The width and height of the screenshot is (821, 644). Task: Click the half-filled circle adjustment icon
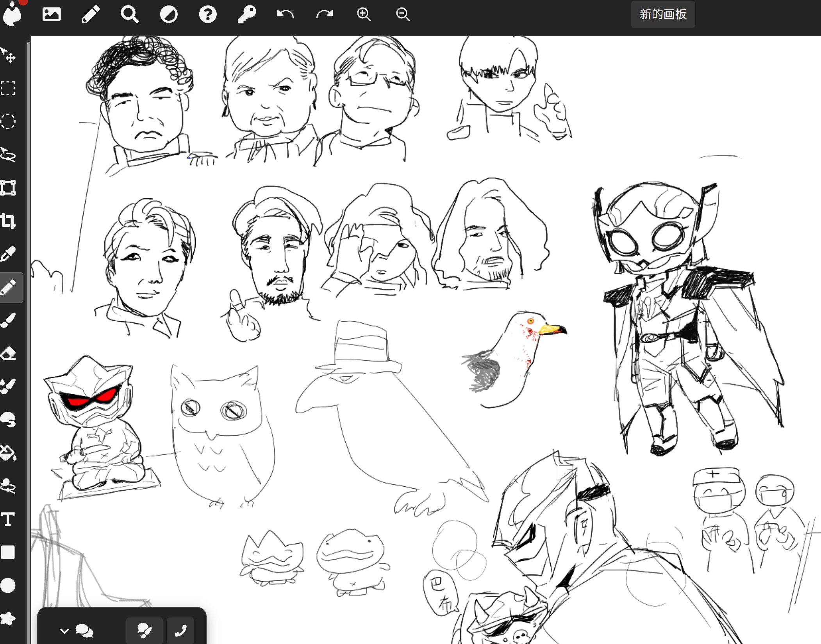169,14
